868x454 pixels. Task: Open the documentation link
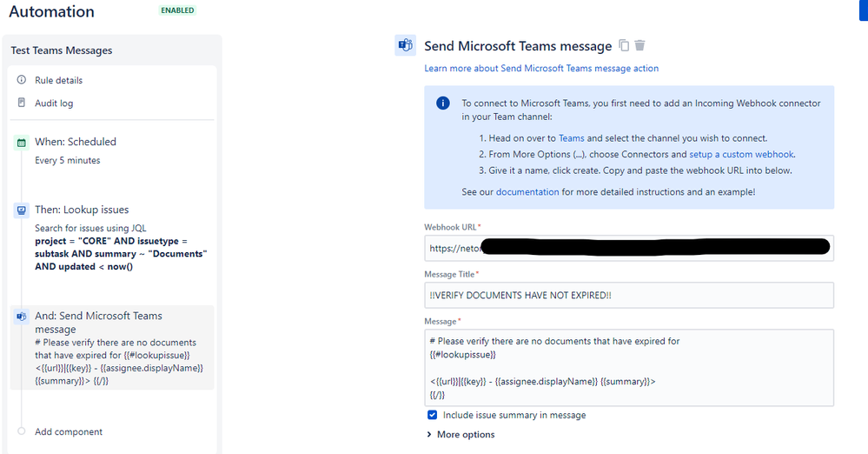coord(527,192)
